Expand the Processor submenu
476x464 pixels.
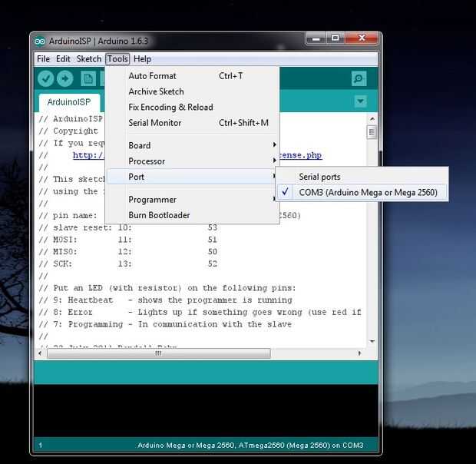click(193, 161)
